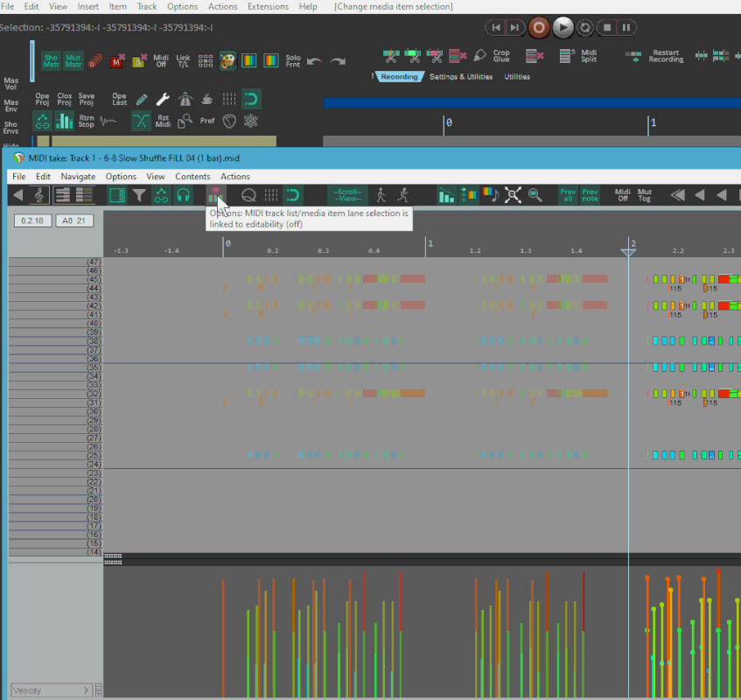Switch to the Recording toolbar tab
This screenshot has height=700, width=741.
point(399,77)
